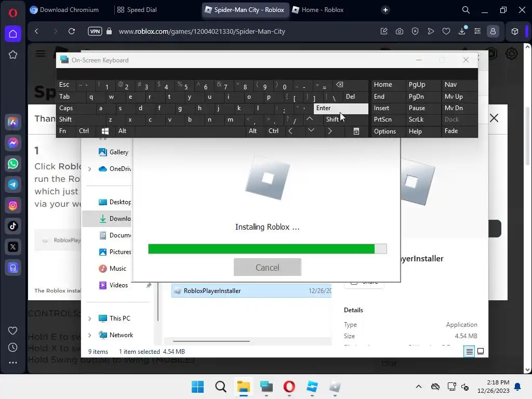
Task: Go back in browser navigation
Action: [x=37, y=31]
